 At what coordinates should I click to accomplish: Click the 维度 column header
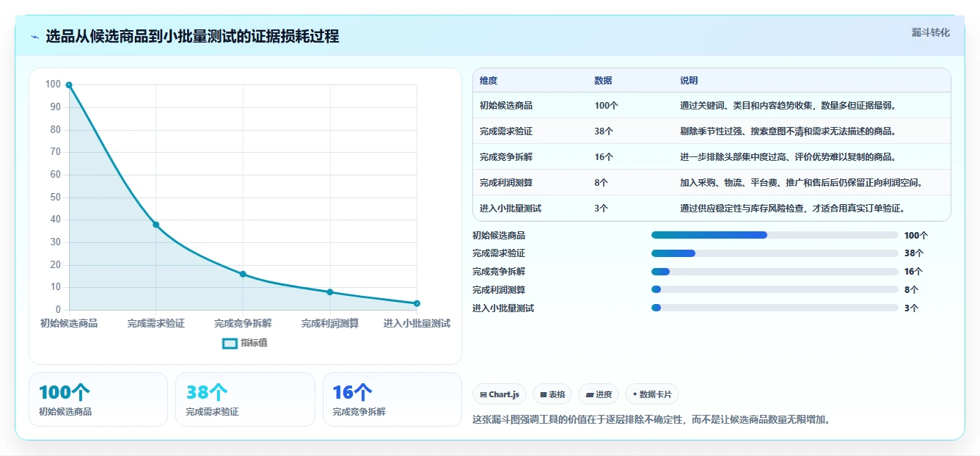pos(489,81)
